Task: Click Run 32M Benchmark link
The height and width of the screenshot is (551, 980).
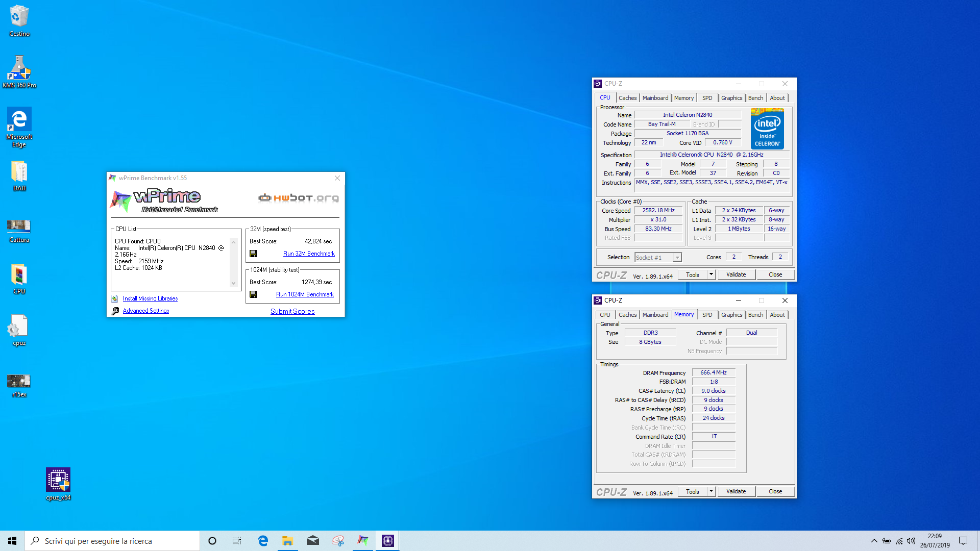Action: tap(309, 254)
